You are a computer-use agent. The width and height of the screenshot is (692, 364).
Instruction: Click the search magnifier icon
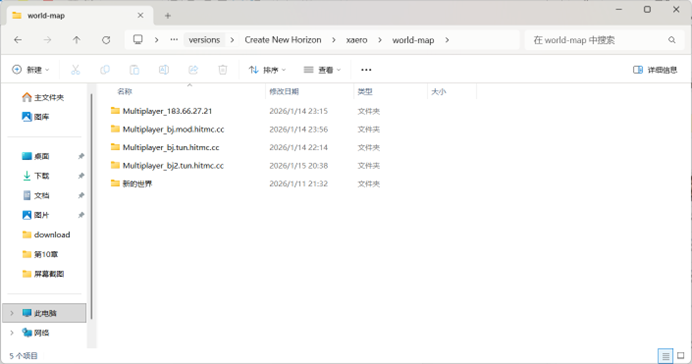(x=672, y=40)
